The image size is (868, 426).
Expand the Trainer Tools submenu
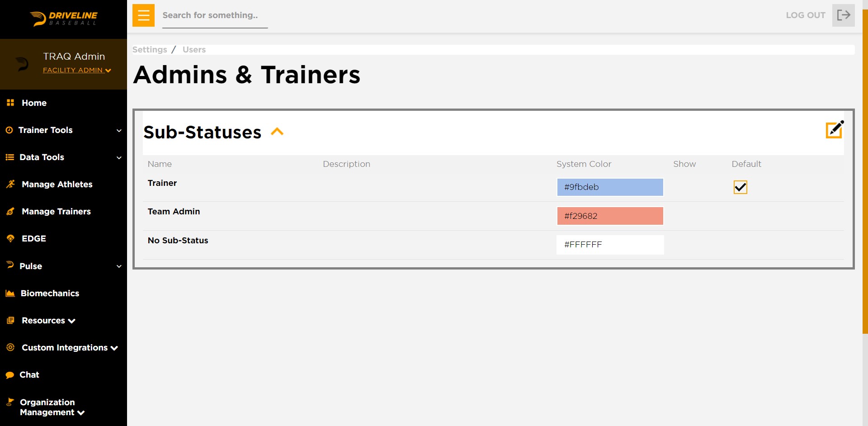pos(119,130)
